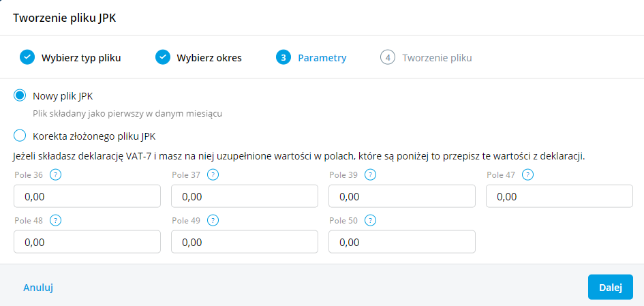The image size is (644, 306).
Task: Click the Parametry step label
Action: point(322,58)
